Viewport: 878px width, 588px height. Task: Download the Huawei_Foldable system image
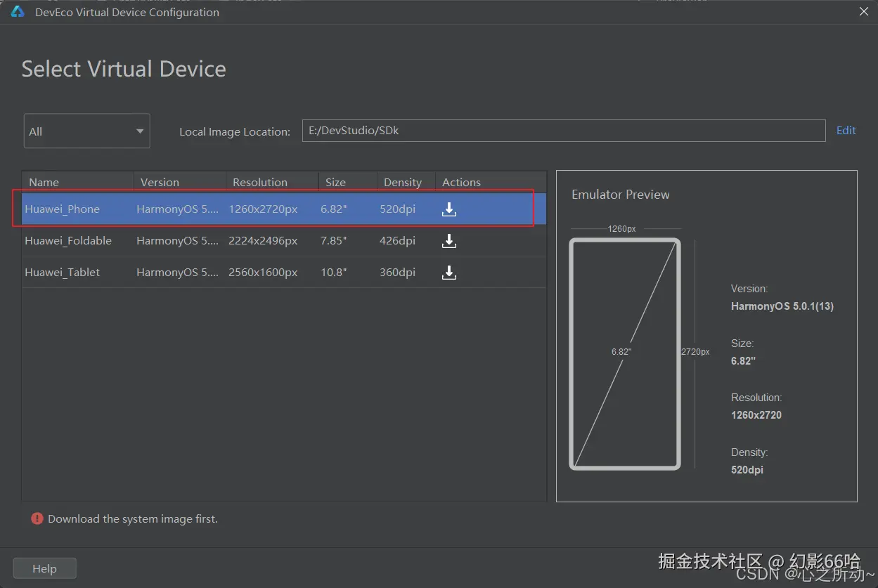pos(449,241)
